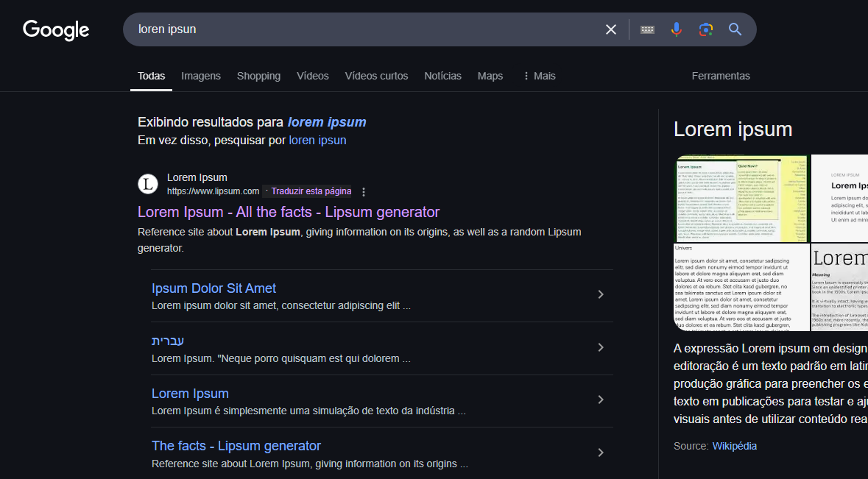Open the large 'Lorem' Meaning thumbnail
The height and width of the screenshot is (479, 868).
point(839,287)
